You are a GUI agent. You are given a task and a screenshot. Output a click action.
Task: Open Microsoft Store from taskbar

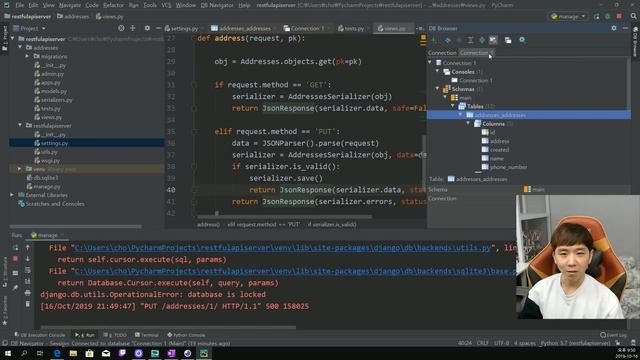[89, 353]
